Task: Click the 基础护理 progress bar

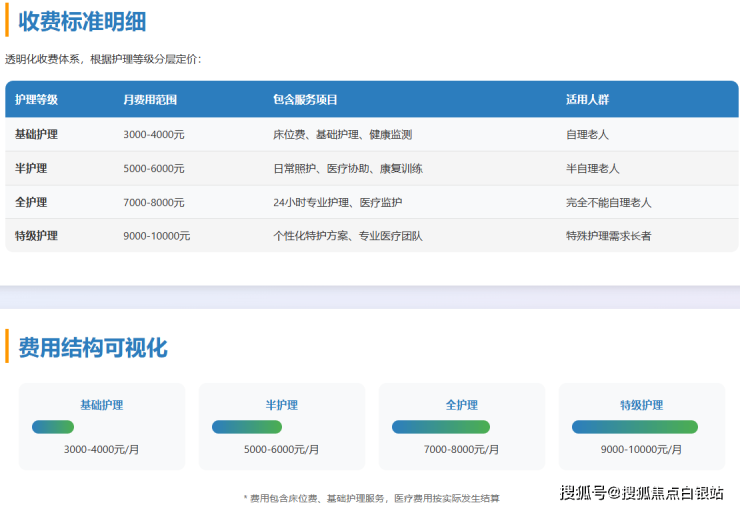Action: point(53,427)
